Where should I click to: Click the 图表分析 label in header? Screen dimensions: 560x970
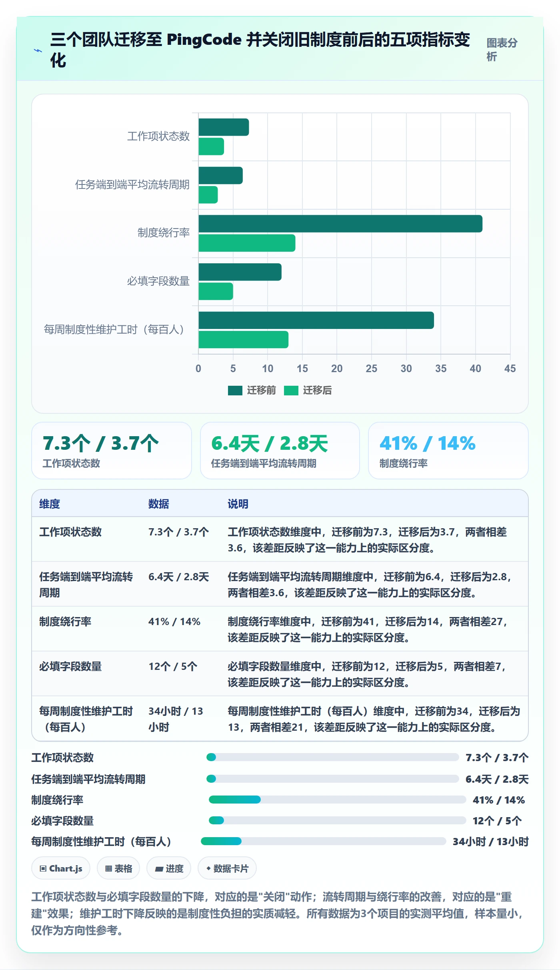[x=502, y=50]
